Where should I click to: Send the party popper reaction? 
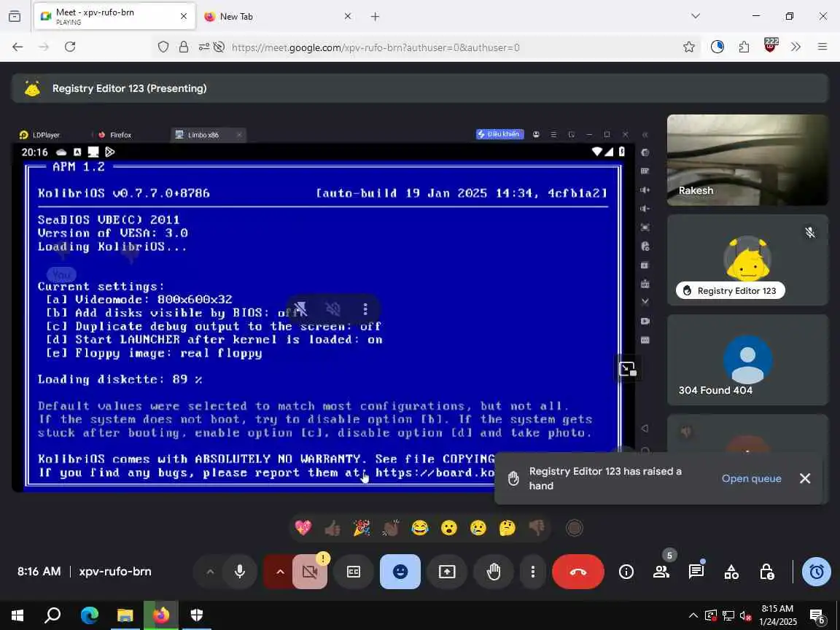coord(362,528)
